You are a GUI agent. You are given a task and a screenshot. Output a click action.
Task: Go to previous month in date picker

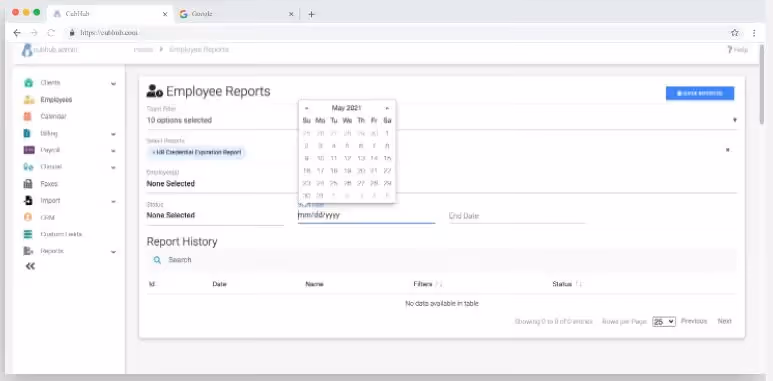click(307, 108)
